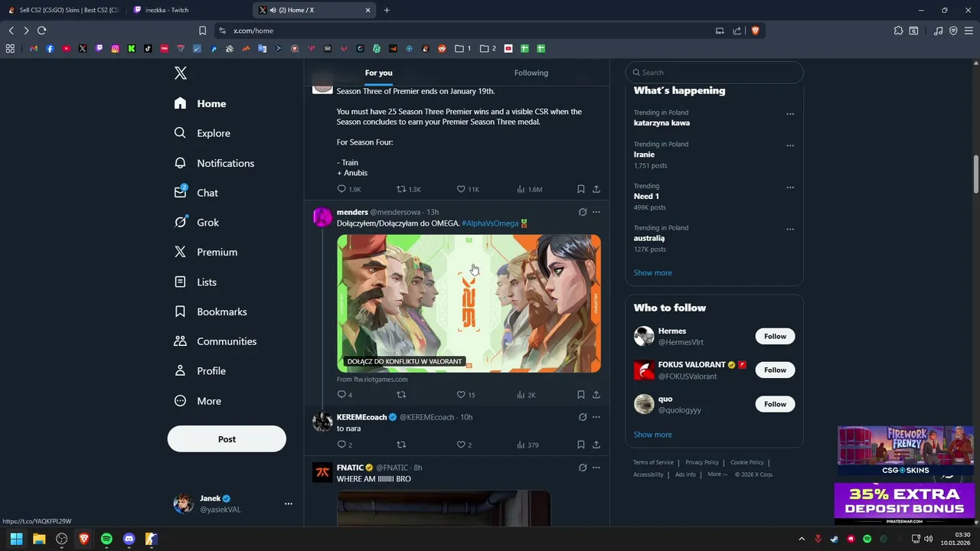Repost the menders post
This screenshot has width=980, height=551.
point(401,395)
